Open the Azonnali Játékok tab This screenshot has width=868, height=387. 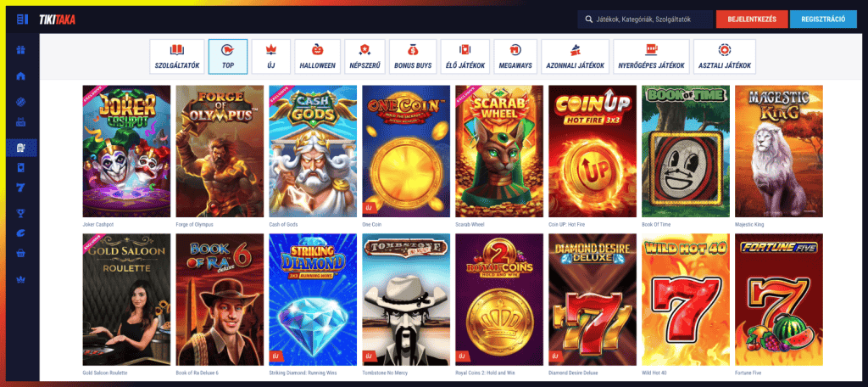coord(576,57)
